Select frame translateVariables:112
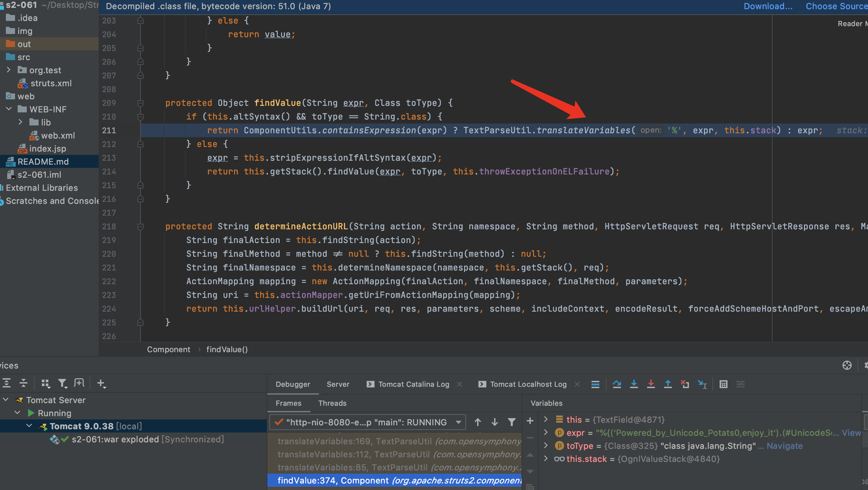This screenshot has width=868, height=490. pos(394,454)
